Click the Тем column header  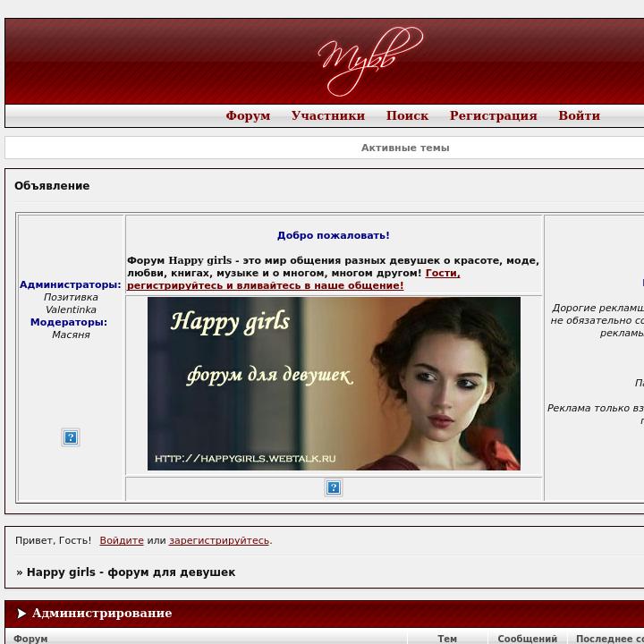(447, 639)
